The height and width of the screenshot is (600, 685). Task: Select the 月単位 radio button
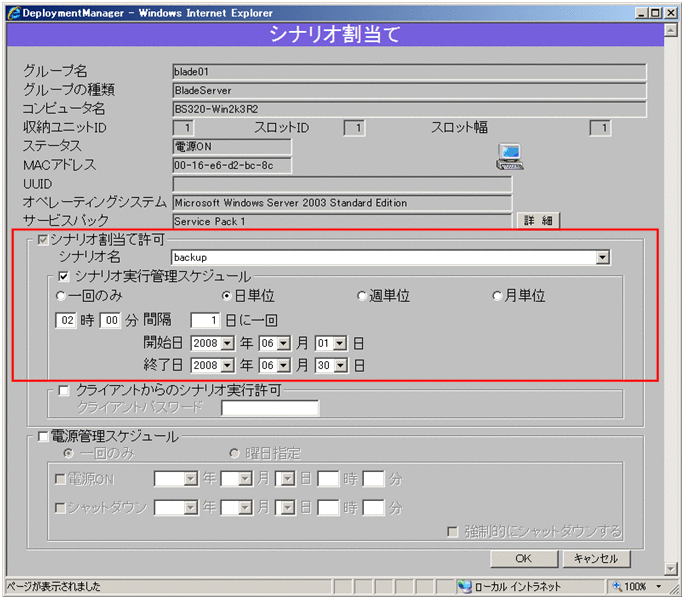(497, 296)
